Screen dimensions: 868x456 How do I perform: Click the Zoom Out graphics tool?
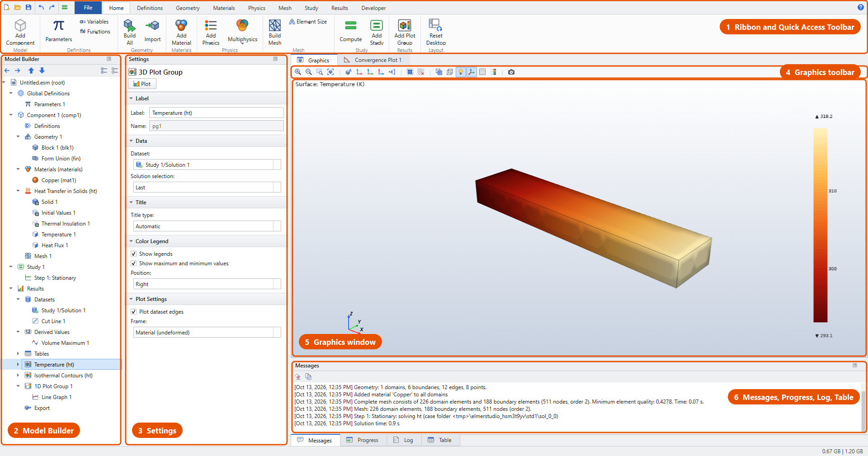(x=309, y=72)
